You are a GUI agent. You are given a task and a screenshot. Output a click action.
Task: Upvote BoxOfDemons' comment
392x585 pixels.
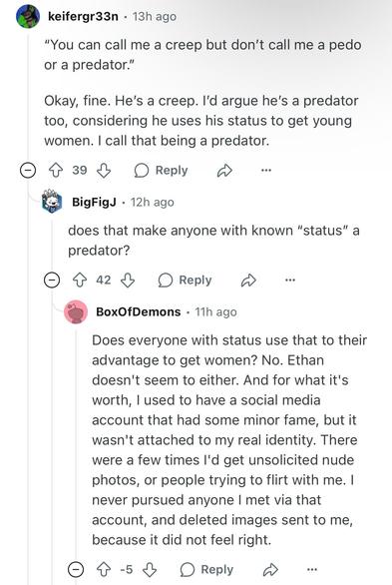tap(104, 569)
